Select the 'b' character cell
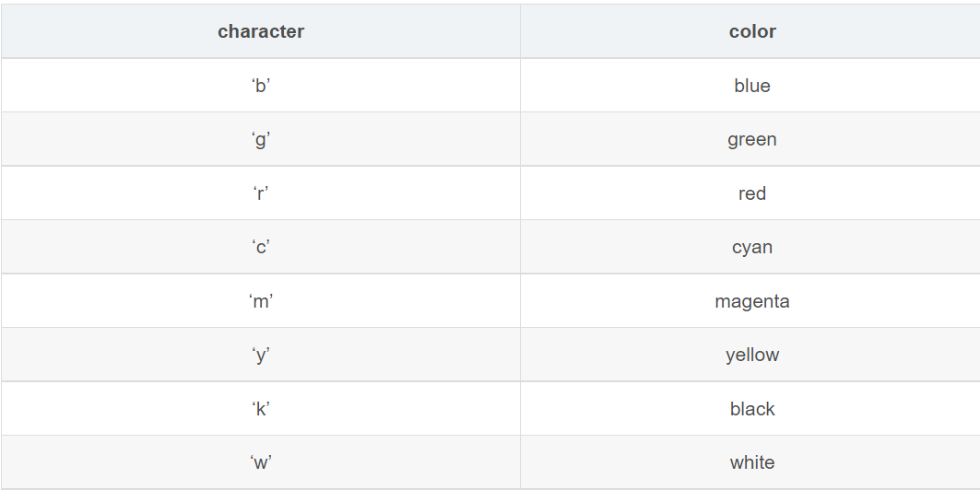980x490 pixels. tap(261, 86)
